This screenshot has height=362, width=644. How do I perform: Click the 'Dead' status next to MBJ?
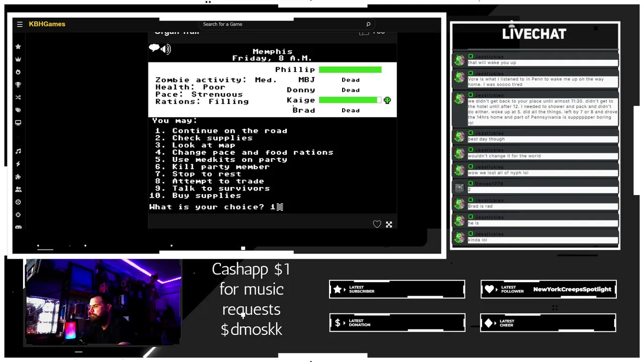351,80
